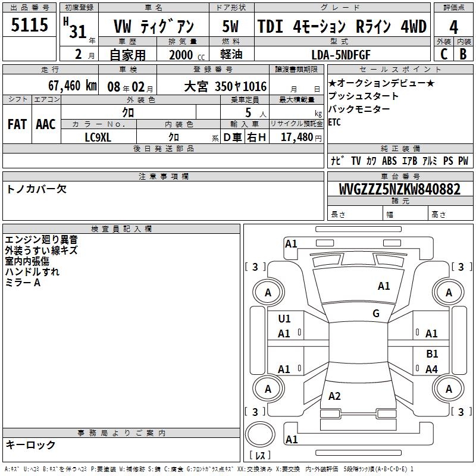
Task: Click sales point バックモニター
Action: 359,109
